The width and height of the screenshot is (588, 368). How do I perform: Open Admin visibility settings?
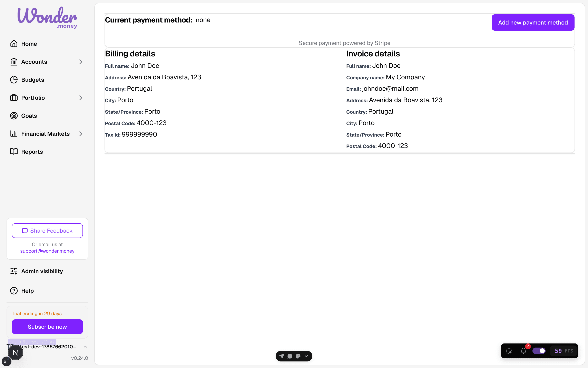click(47, 271)
